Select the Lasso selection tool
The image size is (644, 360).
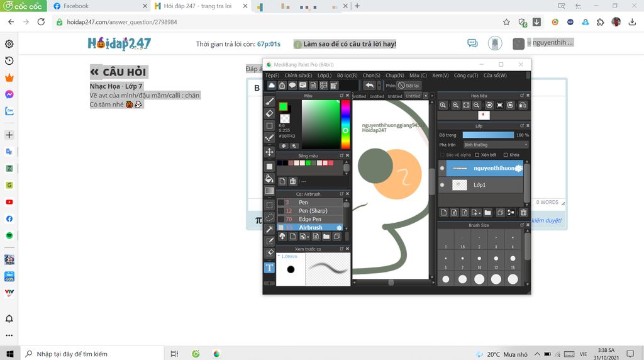[x=269, y=217]
